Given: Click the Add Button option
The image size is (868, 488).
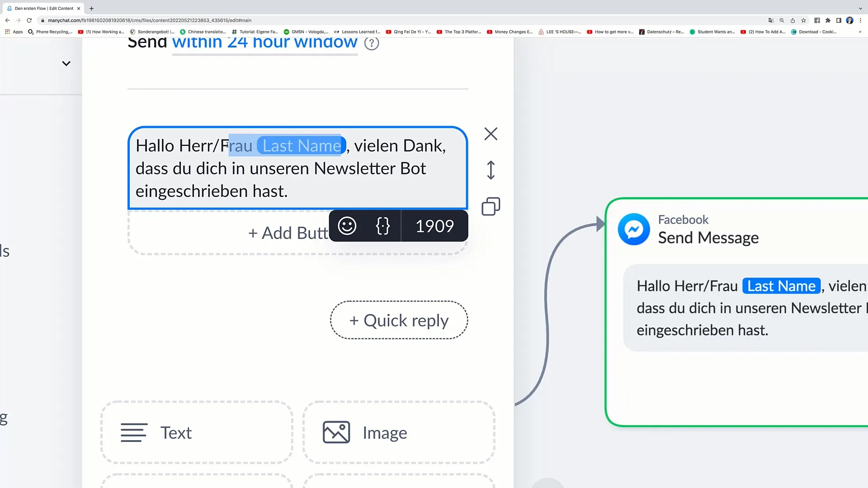Looking at the screenshot, I should pos(290,233).
